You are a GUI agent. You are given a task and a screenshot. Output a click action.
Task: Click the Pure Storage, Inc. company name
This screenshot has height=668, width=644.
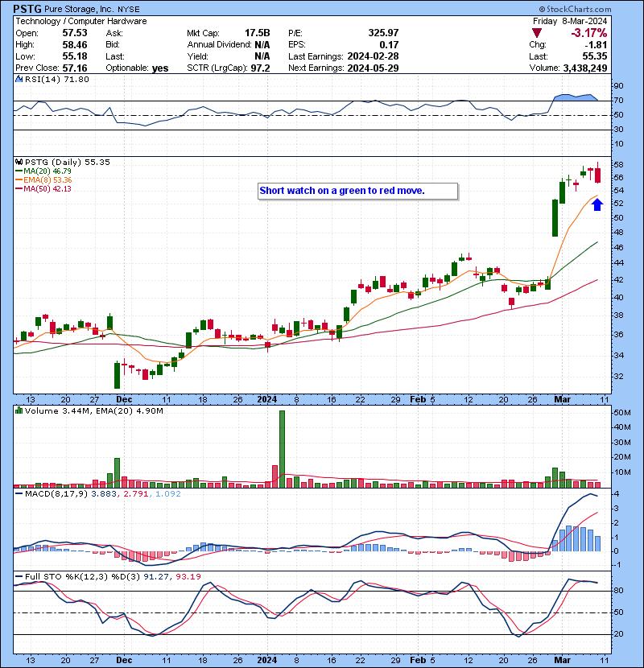coord(79,10)
